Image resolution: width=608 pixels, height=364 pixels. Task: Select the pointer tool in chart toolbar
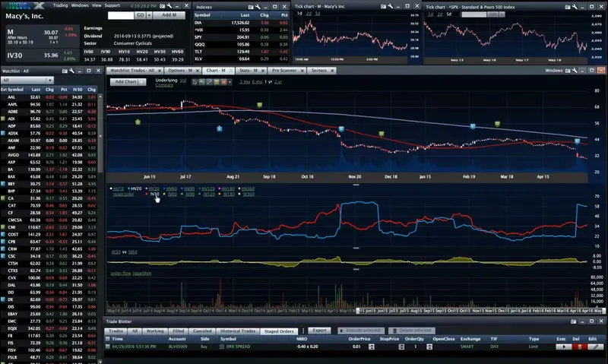pyautogui.click(x=195, y=82)
